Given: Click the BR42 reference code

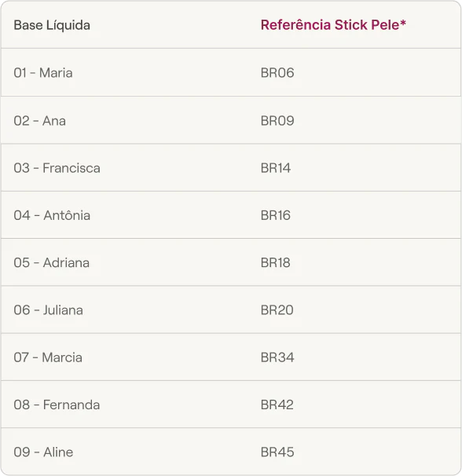Looking at the screenshot, I should (277, 405).
